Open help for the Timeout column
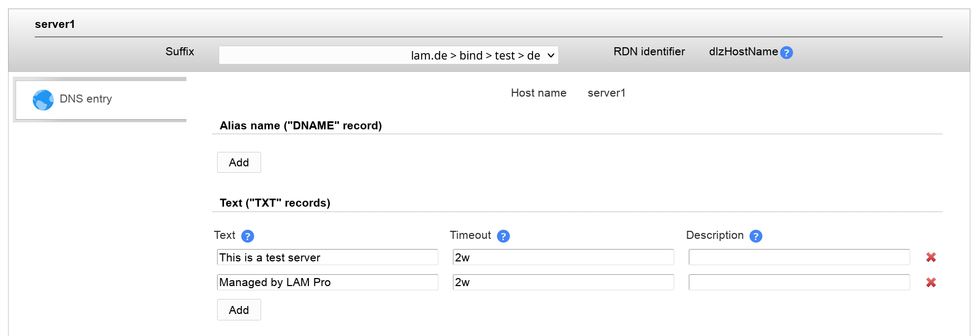This screenshot has height=336, width=980. [503, 236]
